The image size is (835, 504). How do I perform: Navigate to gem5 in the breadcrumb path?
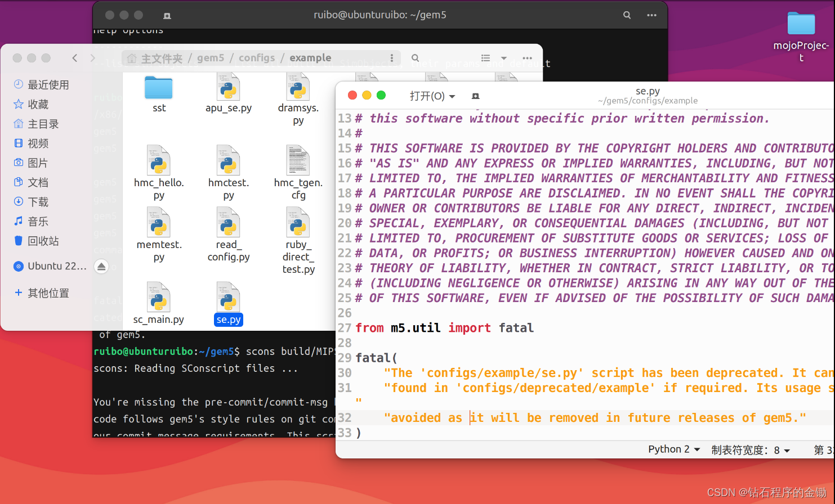click(211, 57)
